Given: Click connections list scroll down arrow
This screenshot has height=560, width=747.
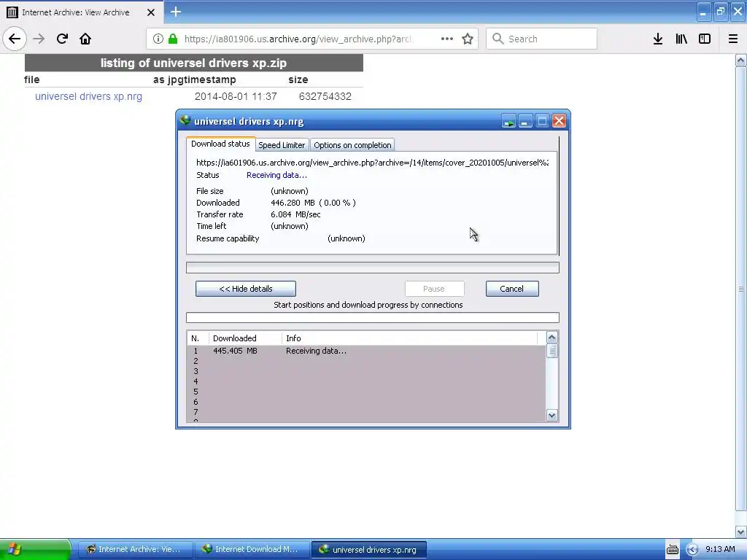Looking at the screenshot, I should [x=551, y=416].
